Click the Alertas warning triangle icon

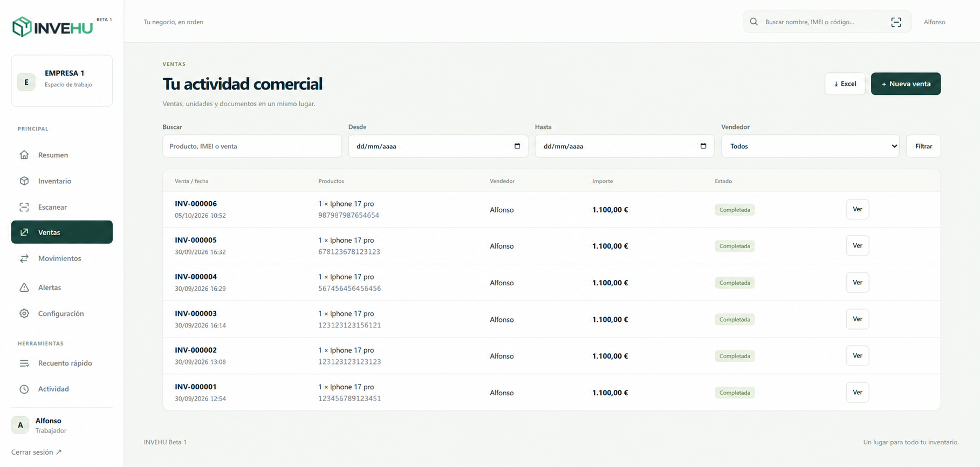pos(24,287)
